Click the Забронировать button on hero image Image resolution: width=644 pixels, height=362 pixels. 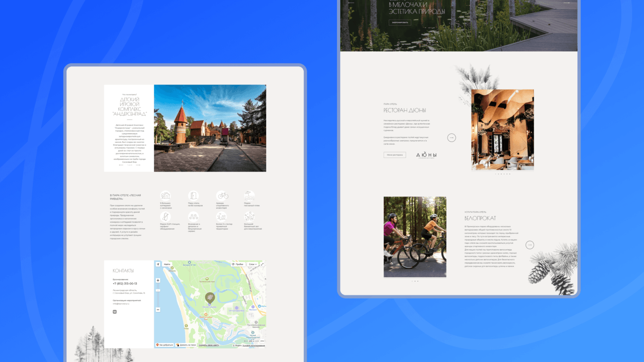[x=400, y=22]
